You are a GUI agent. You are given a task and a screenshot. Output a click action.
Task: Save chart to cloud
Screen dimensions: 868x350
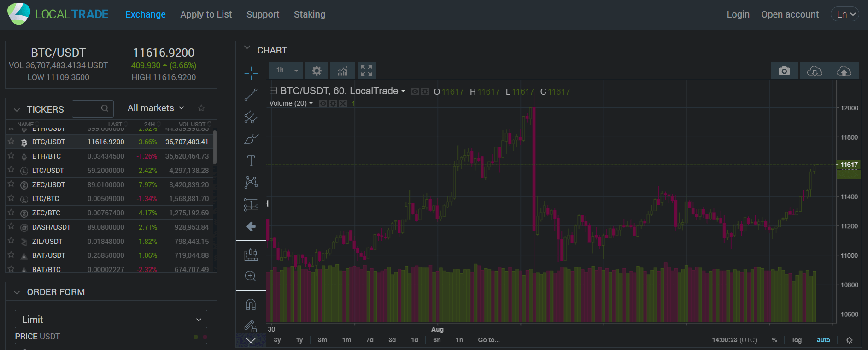coord(844,71)
